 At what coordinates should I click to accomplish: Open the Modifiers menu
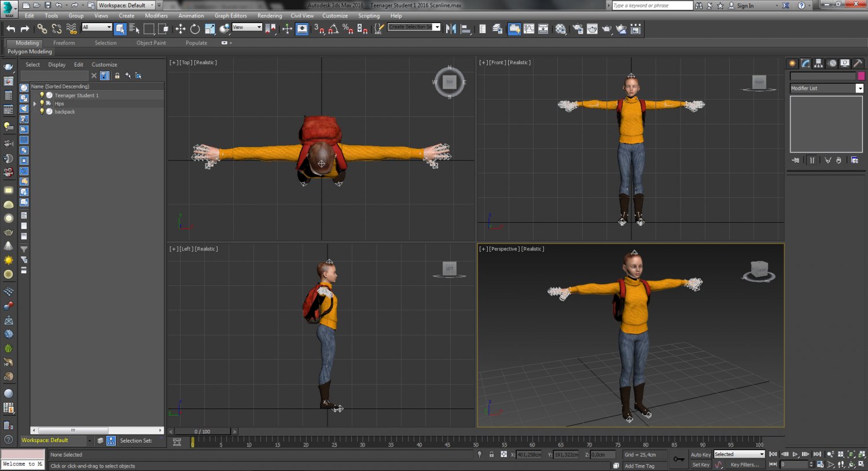coord(156,16)
